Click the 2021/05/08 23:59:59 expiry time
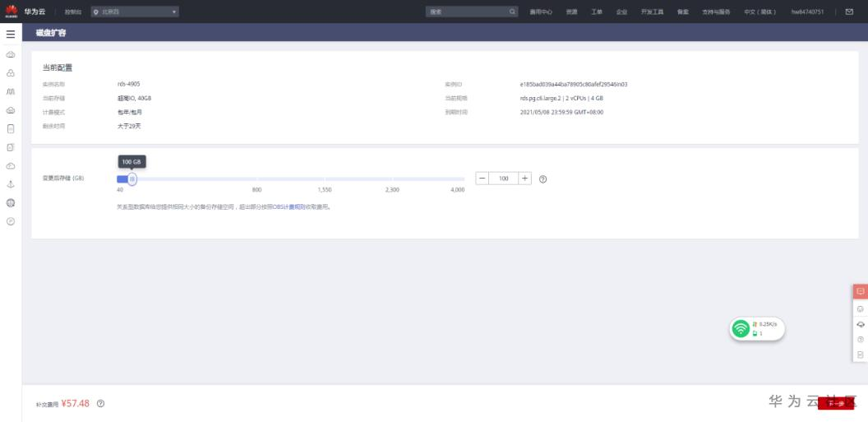The width and height of the screenshot is (868, 422). pyautogui.click(x=562, y=112)
